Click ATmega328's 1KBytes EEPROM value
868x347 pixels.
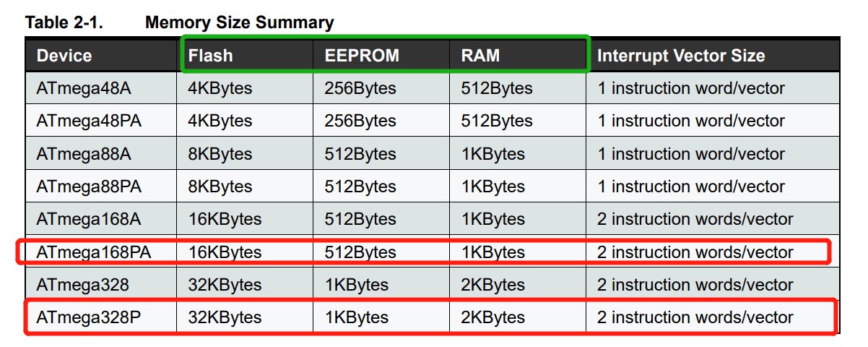coord(356,285)
